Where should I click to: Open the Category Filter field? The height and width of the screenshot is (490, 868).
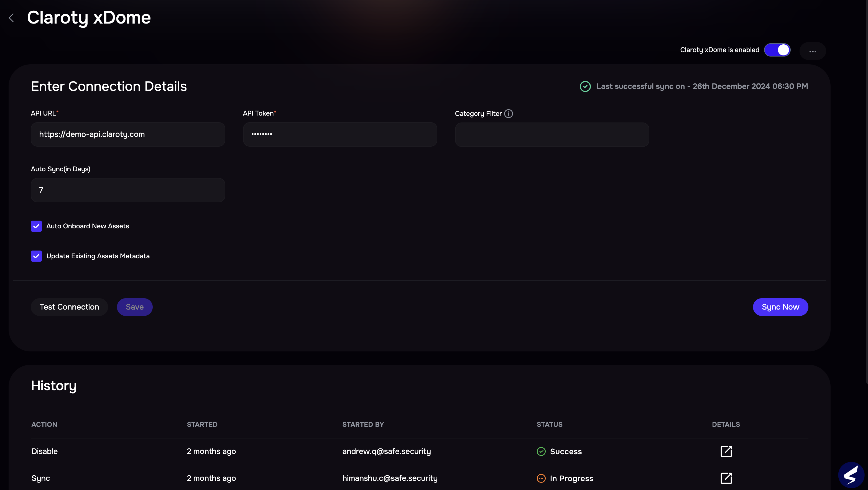click(x=552, y=134)
